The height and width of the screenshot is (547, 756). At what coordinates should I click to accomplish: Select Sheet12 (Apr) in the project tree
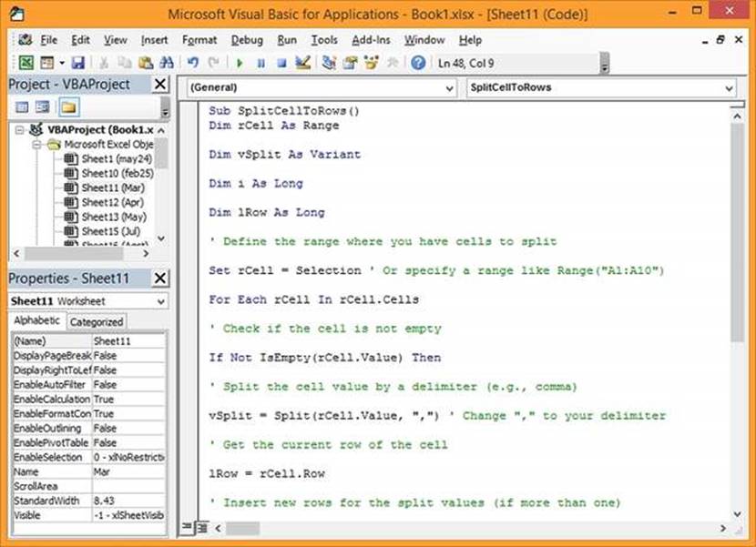[x=112, y=202]
